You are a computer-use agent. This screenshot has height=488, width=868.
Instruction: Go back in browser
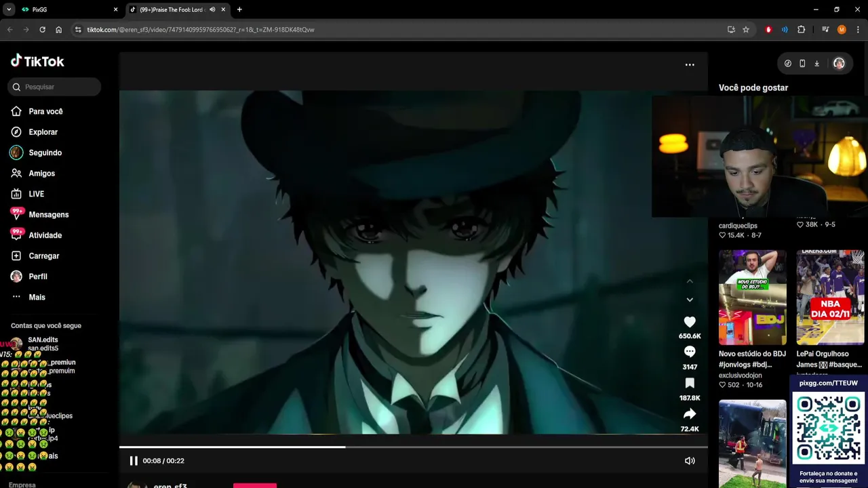pyautogui.click(x=9, y=30)
